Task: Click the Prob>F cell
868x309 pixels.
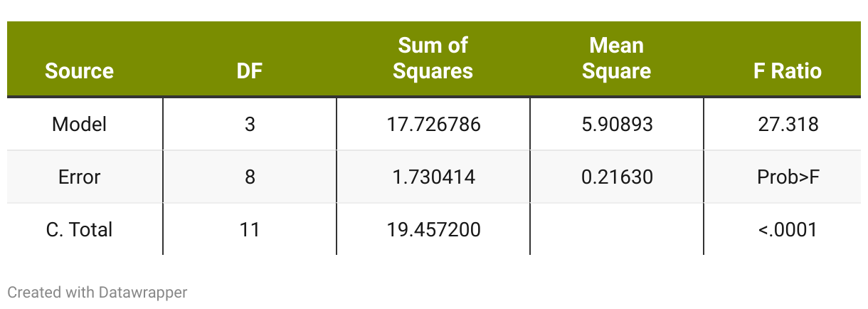Action: 788,177
